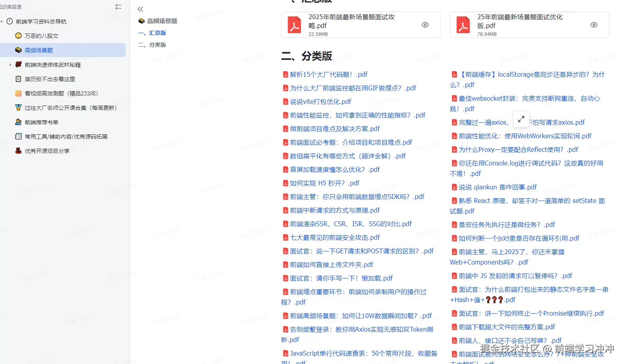Jump to outline section 二、分类版
Image resolution: width=624 pixels, height=364 pixels.
point(152,45)
